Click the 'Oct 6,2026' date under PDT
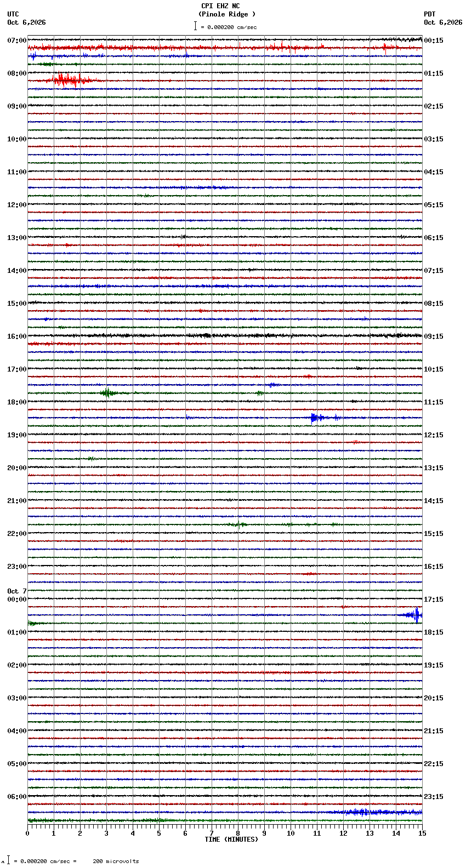 (443, 22)
